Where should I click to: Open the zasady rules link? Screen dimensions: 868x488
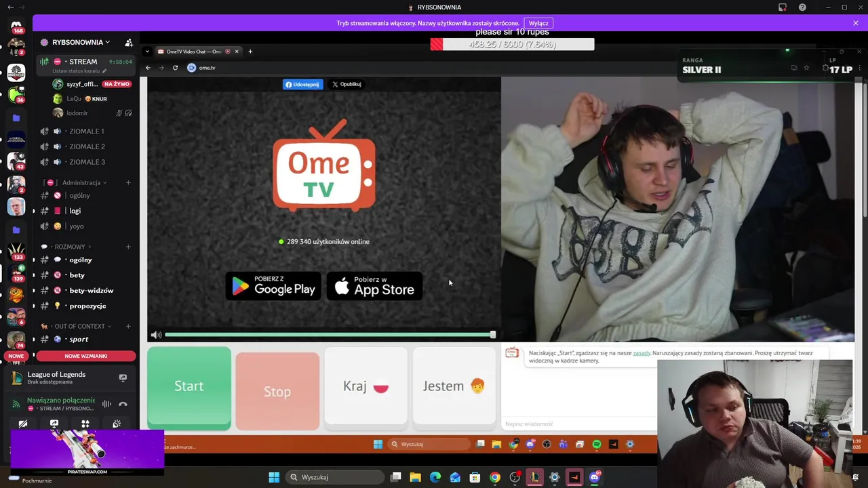(642, 353)
